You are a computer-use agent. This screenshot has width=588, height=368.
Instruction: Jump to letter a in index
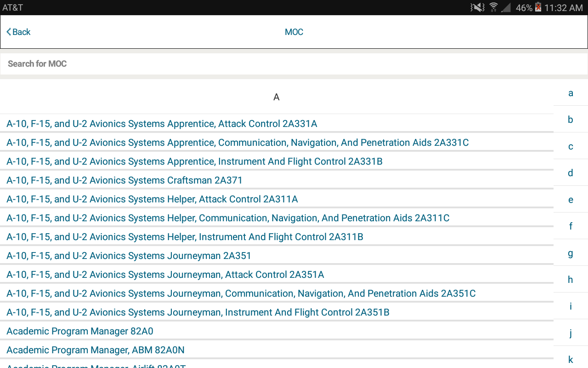point(571,93)
